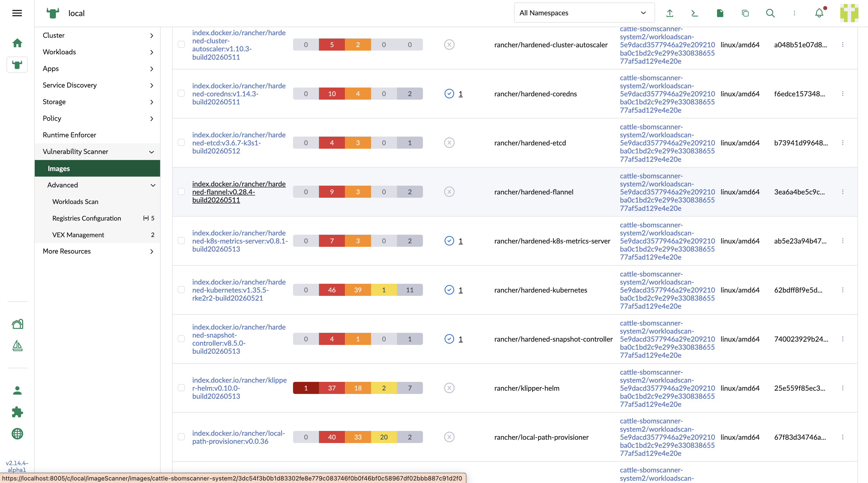Open row actions for klipper-helm
Viewport: 868px width, 483px height.
point(842,388)
